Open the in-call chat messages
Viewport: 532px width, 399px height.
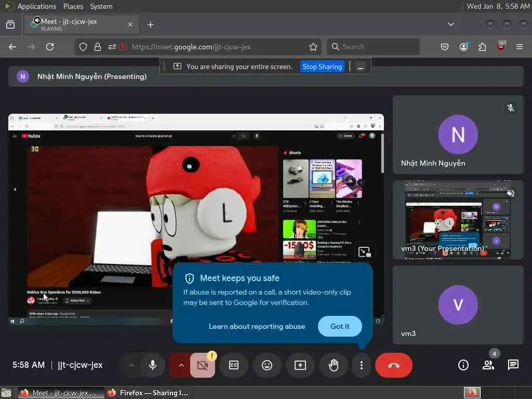pyautogui.click(x=513, y=365)
